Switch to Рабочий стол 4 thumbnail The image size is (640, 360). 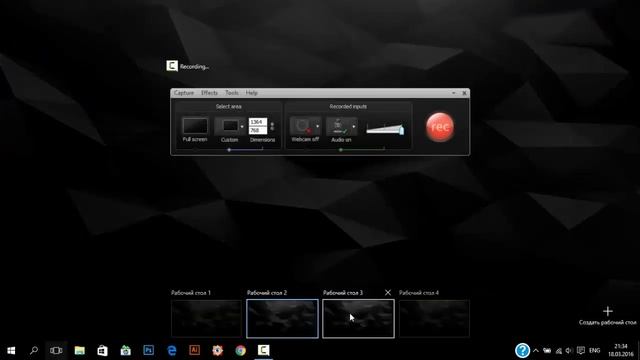coord(434,318)
